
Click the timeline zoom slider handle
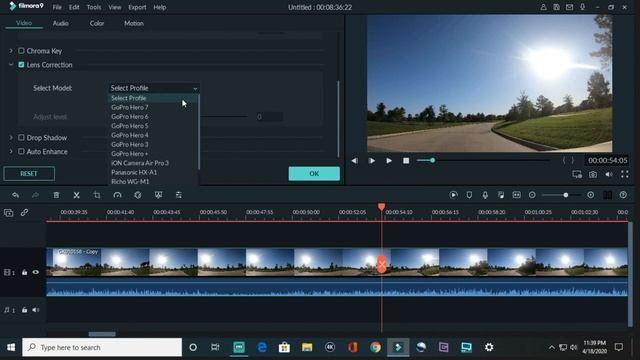(x=566, y=195)
